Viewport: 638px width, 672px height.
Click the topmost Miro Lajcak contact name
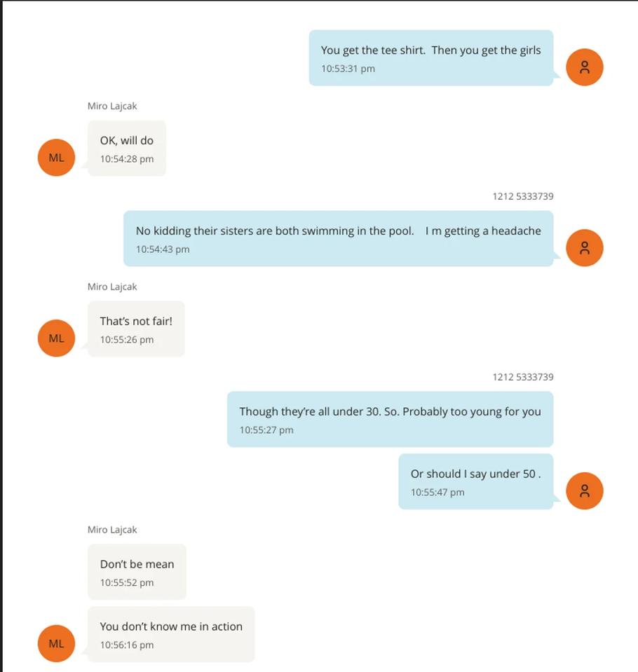point(114,106)
